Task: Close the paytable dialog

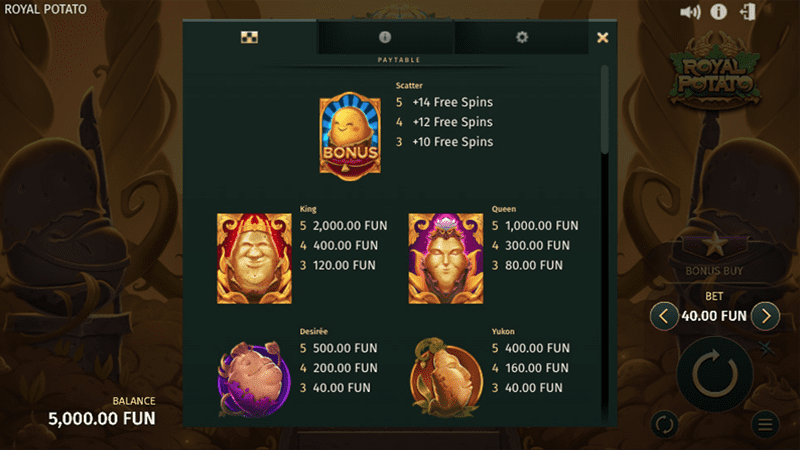Action: click(x=603, y=38)
